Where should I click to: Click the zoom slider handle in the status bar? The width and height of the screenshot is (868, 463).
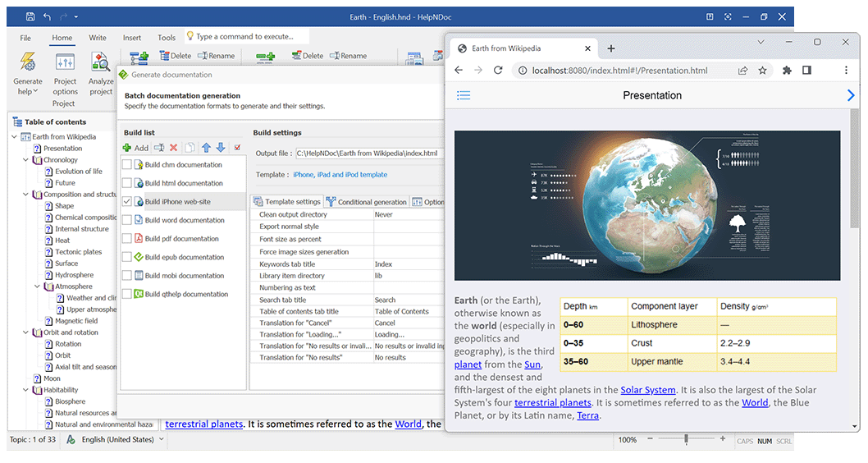686,439
